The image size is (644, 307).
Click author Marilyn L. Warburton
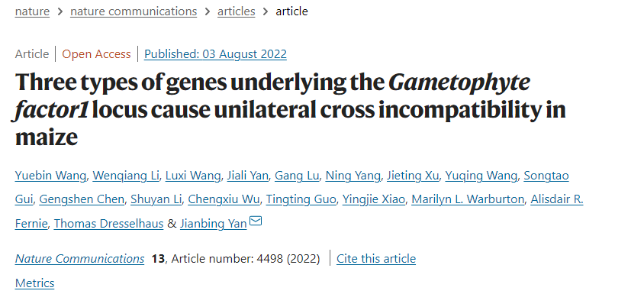(x=468, y=200)
